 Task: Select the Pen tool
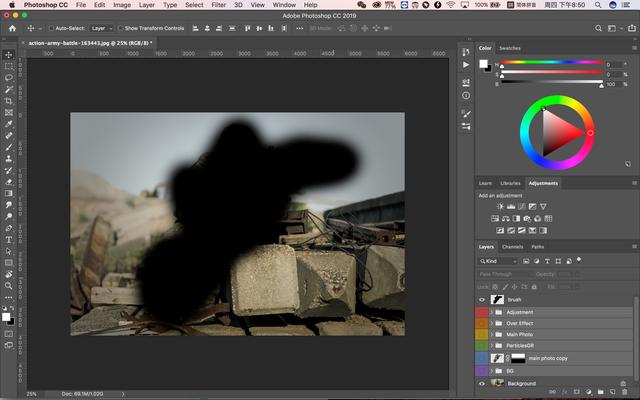[x=9, y=228]
